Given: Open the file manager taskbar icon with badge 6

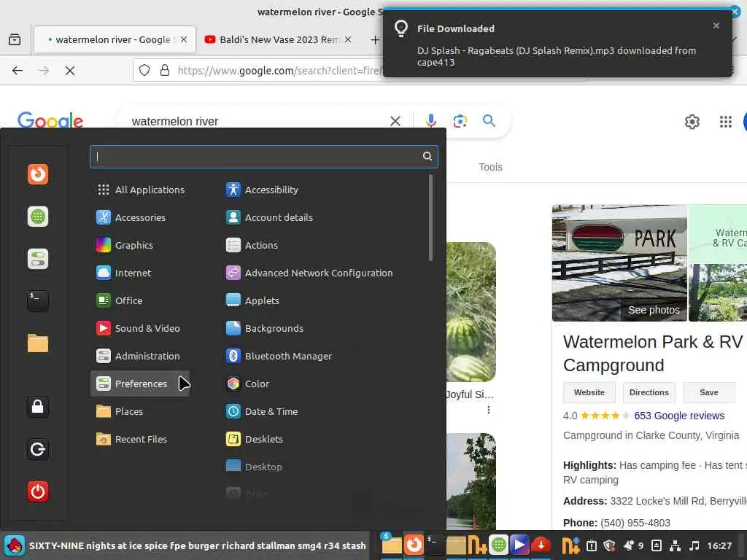Looking at the screenshot, I should pos(391,545).
